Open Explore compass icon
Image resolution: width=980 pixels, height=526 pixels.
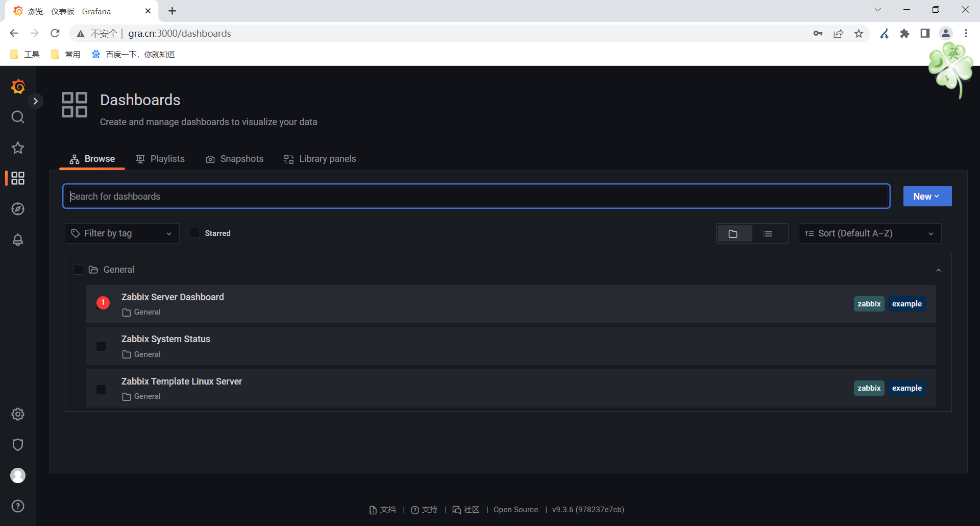[18, 209]
